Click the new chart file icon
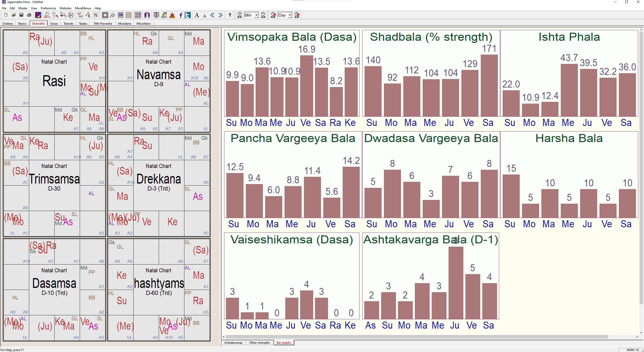Image resolution: width=644 pixels, height=352 pixels. point(6,15)
